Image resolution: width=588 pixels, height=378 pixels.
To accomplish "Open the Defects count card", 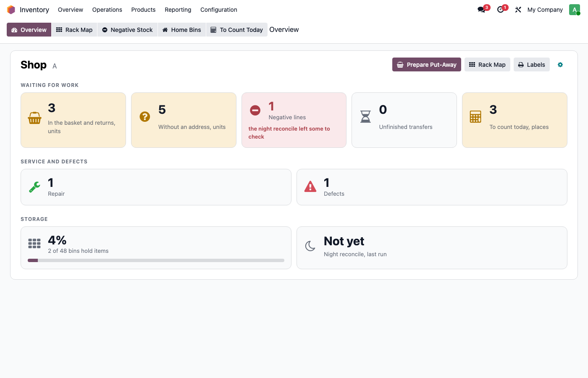I will (x=432, y=187).
